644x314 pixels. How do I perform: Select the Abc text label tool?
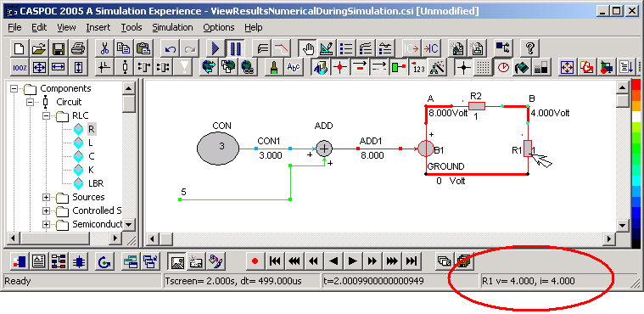tap(294, 68)
